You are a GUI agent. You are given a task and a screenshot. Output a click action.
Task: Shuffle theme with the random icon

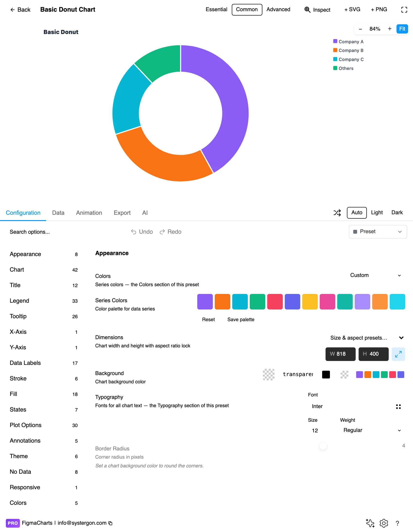337,213
